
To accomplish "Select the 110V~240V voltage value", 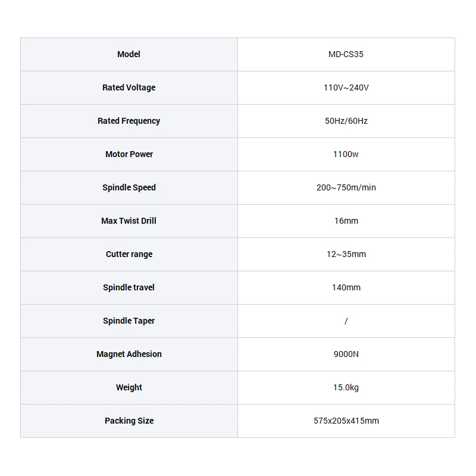I will 346,87.
